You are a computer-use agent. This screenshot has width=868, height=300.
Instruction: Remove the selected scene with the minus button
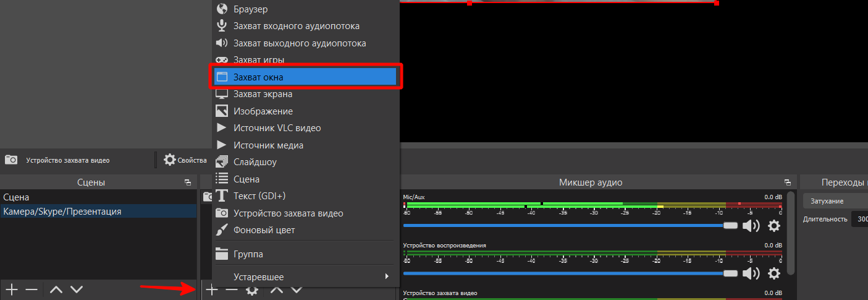[32, 289]
